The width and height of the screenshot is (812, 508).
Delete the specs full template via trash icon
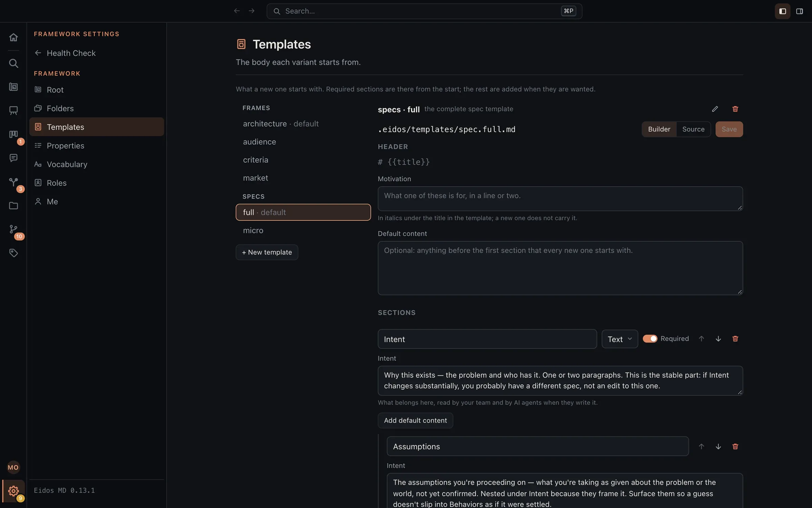tap(735, 109)
